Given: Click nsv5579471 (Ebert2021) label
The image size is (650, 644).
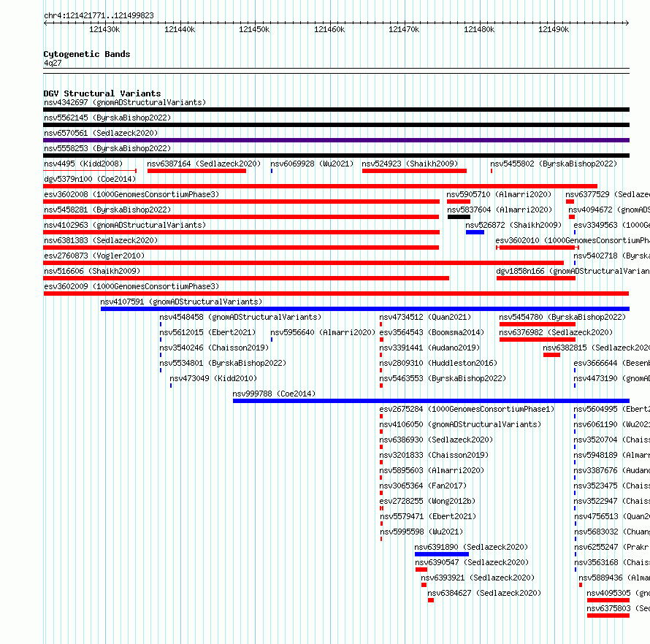Looking at the screenshot, I should click(x=428, y=516).
